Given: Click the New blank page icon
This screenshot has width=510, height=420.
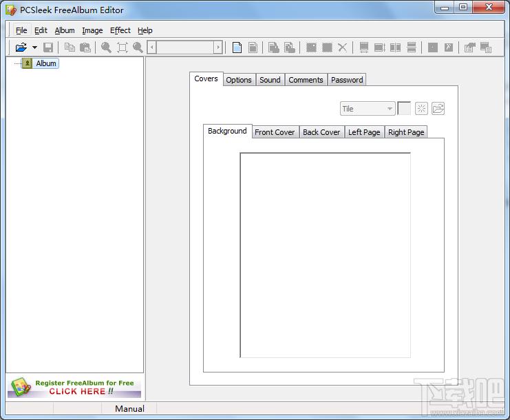Looking at the screenshot, I should click(237, 48).
